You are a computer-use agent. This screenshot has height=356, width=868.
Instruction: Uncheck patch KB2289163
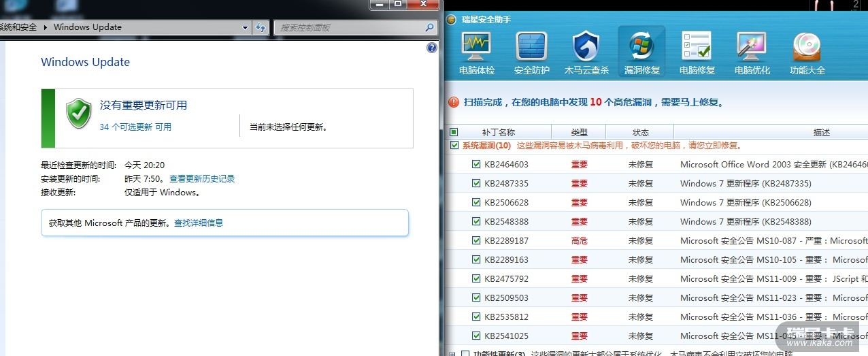pos(476,259)
